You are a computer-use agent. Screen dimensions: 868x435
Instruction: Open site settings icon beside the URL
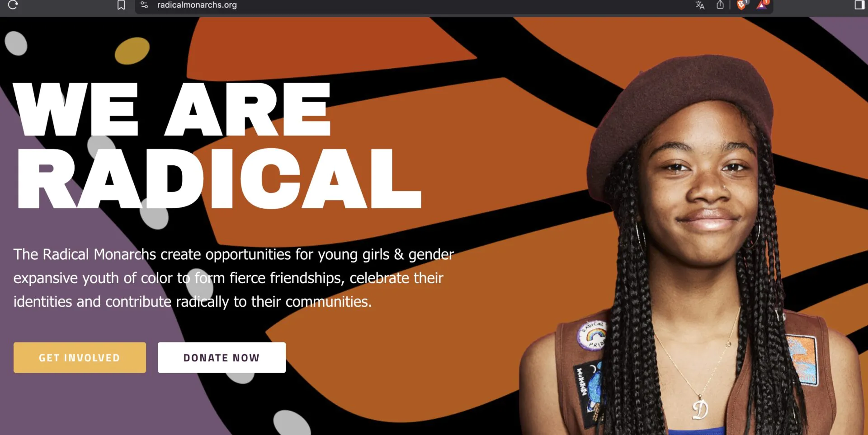coord(144,5)
